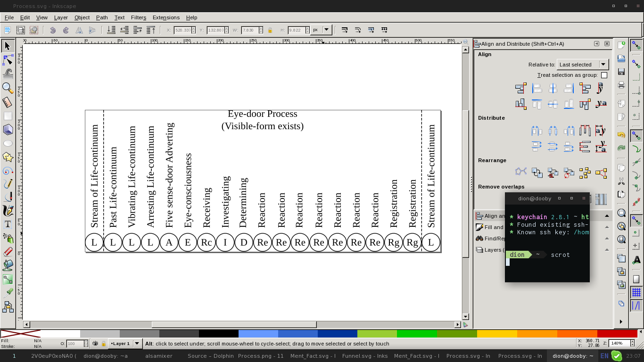Collapse the Align and Distribute panel tab

pos(596,44)
